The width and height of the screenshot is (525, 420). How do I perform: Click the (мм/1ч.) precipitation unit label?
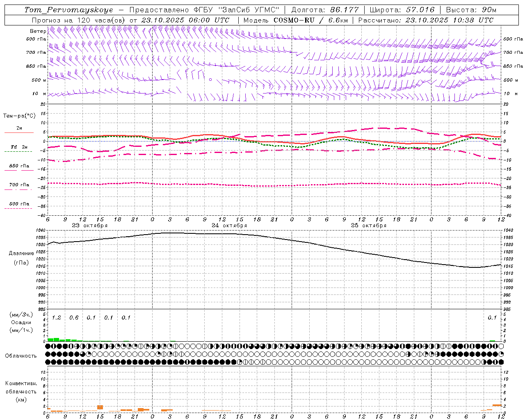(x=21, y=330)
